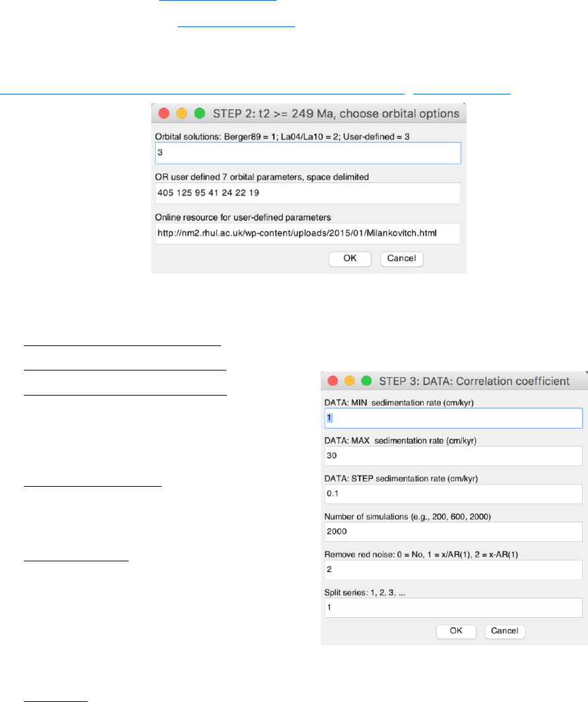Cancel the Correlation coefficient dialog
Image resolution: width=588 pixels, height=702 pixels.
tap(505, 631)
